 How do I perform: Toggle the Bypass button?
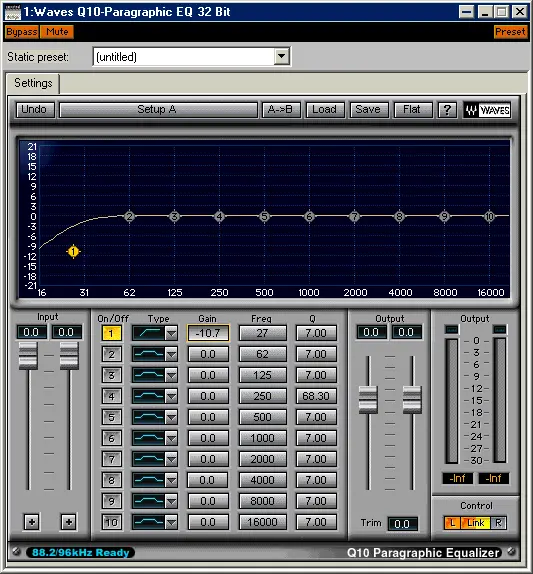pos(22,32)
